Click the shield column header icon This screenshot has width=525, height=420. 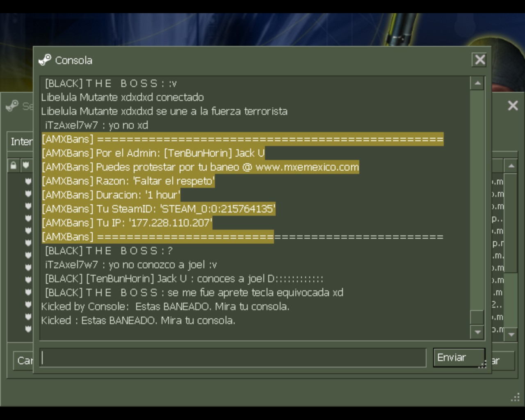point(26,165)
